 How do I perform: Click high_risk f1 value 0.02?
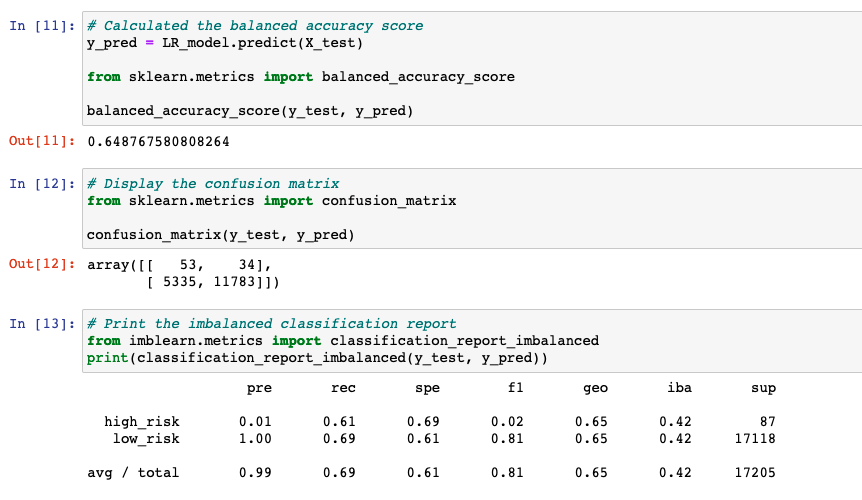point(507,422)
